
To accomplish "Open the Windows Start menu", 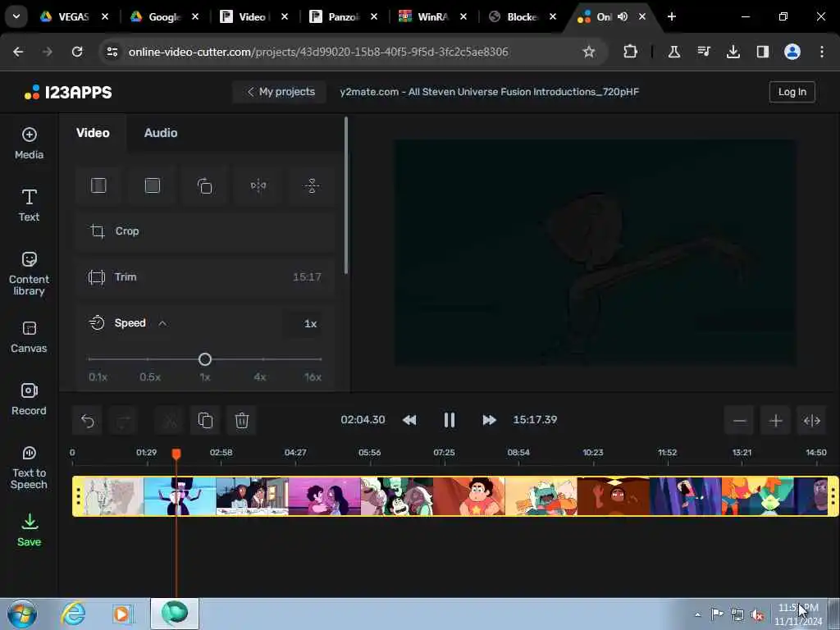I will 22,614.
